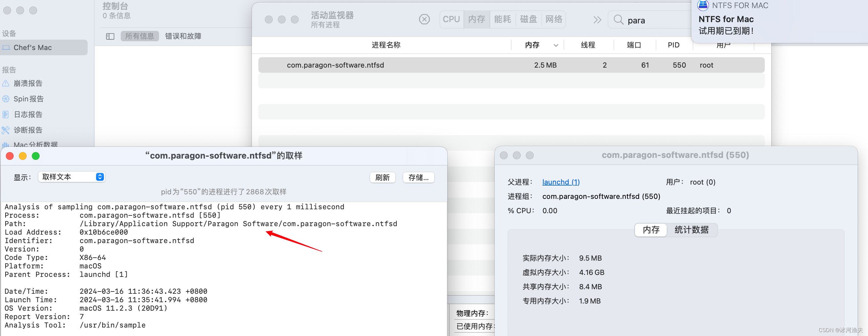Open Spin报告 in the sidebar

tap(28, 99)
